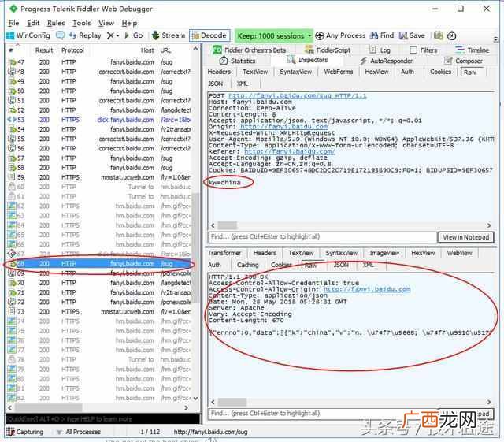Click the timer stopwatch toolbar icon
This screenshot has width=504, height=442.
coord(451,35)
